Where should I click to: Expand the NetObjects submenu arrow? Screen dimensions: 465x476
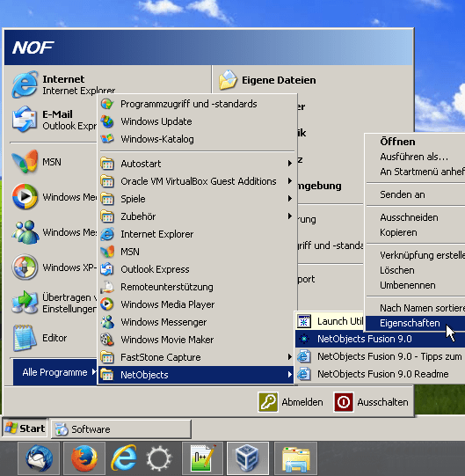[290, 375]
